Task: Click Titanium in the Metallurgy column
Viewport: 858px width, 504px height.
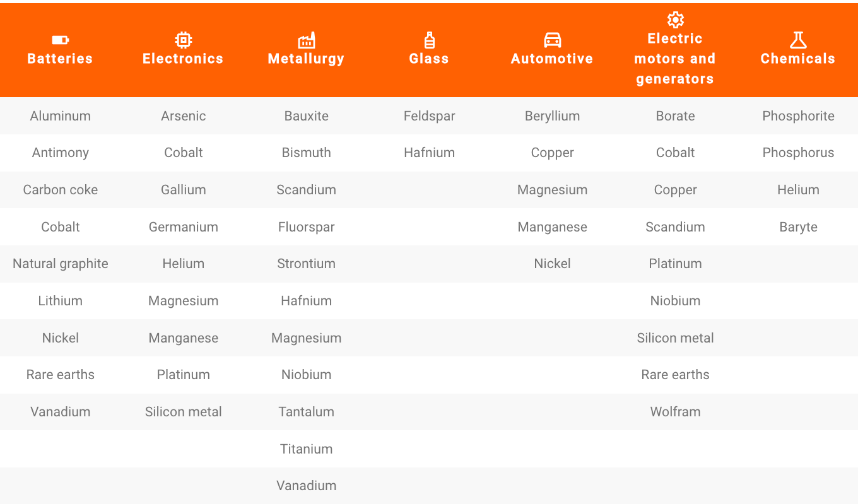Action: point(307,449)
